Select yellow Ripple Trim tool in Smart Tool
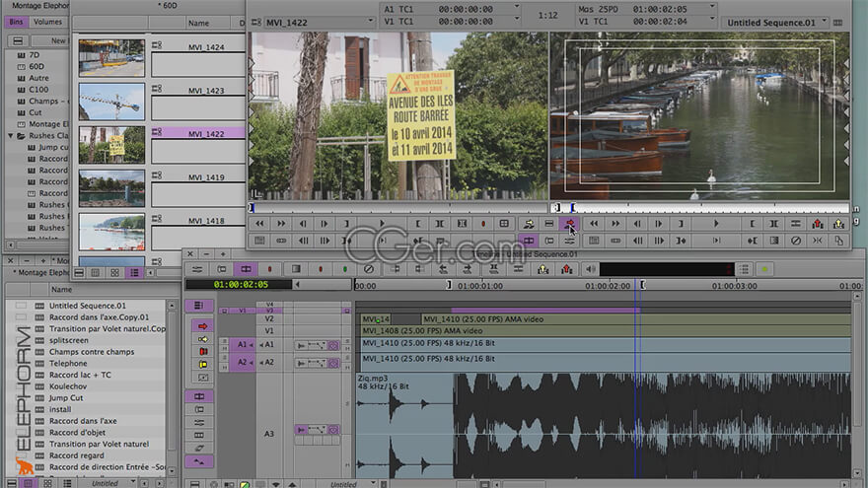The image size is (868, 488). point(202,364)
